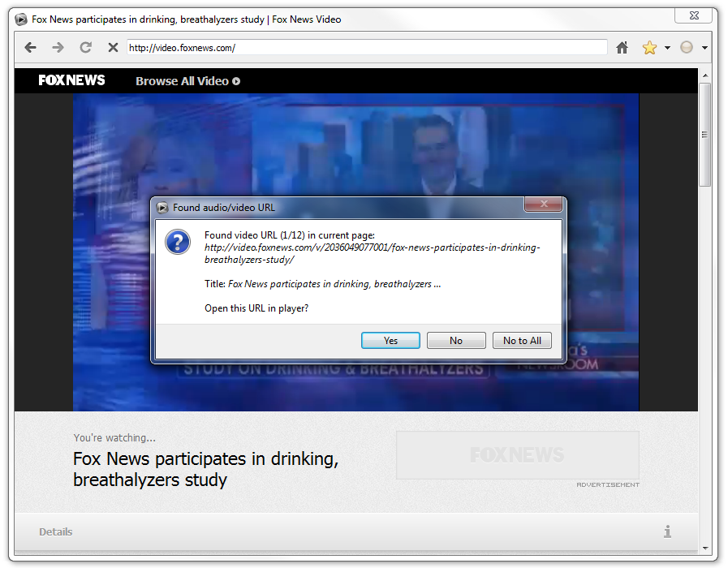Click inside the address bar
Image resolution: width=728 pixels, height=568 pixels.
click(x=365, y=47)
